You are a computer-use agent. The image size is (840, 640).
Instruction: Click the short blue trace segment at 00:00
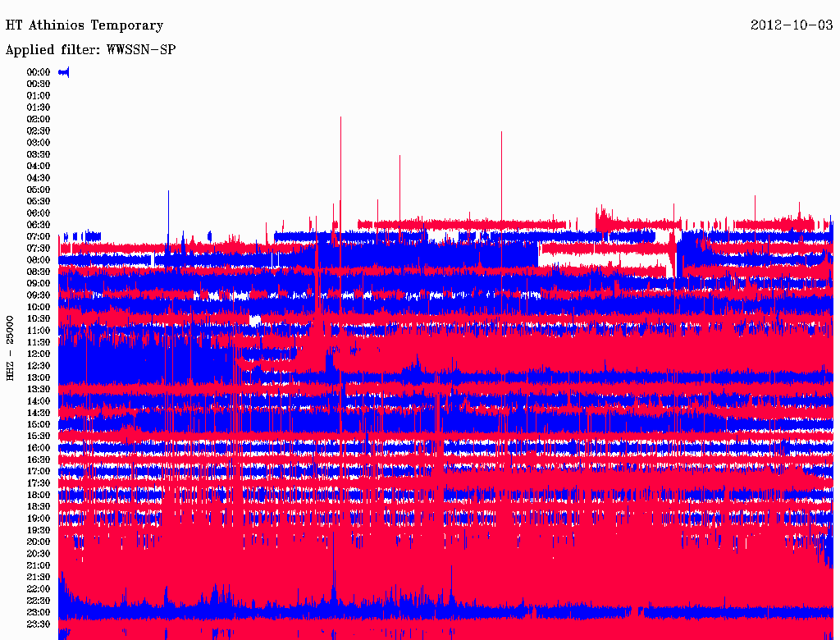click(x=64, y=72)
